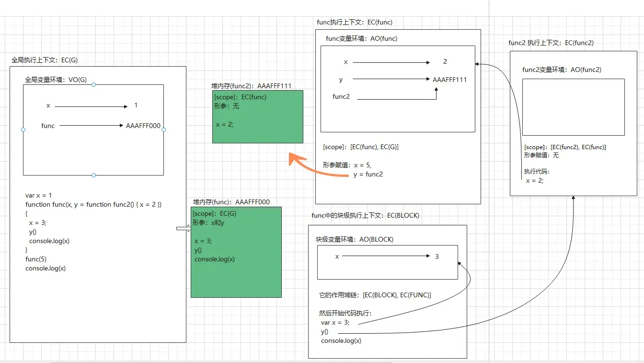Click the 全局执行上下文：EC(G) title label
Screen dimensions: 644x363
(45, 60)
